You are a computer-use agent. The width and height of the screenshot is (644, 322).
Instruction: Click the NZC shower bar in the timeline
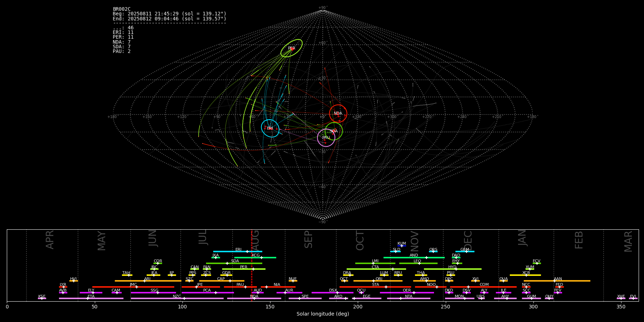[x=177, y=298]
